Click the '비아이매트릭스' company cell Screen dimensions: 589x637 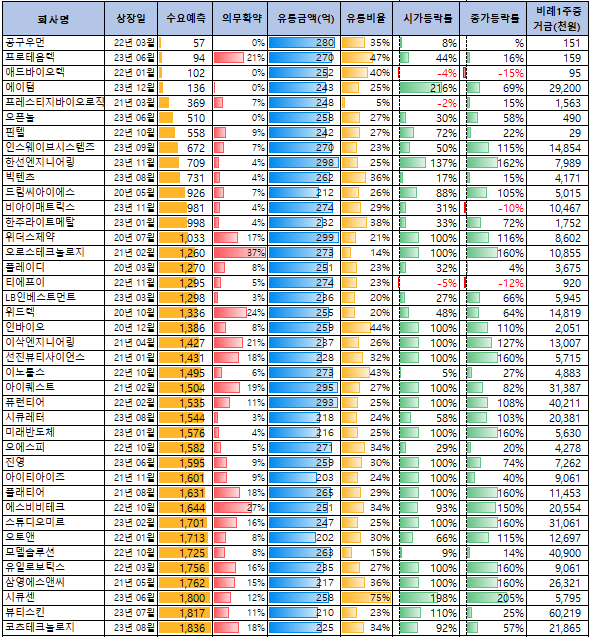pyautogui.click(x=53, y=208)
